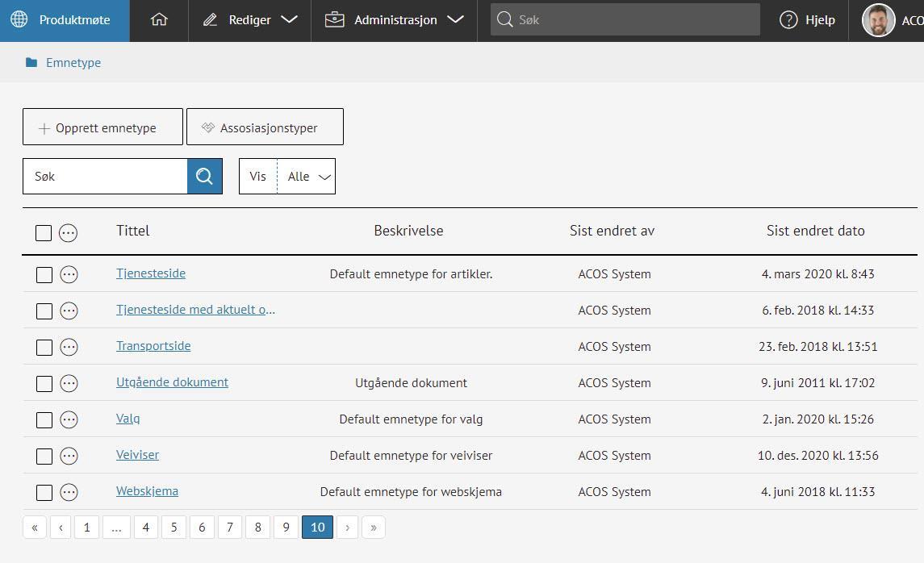Check the box for Transportside row
924x563 pixels.
pos(44,347)
